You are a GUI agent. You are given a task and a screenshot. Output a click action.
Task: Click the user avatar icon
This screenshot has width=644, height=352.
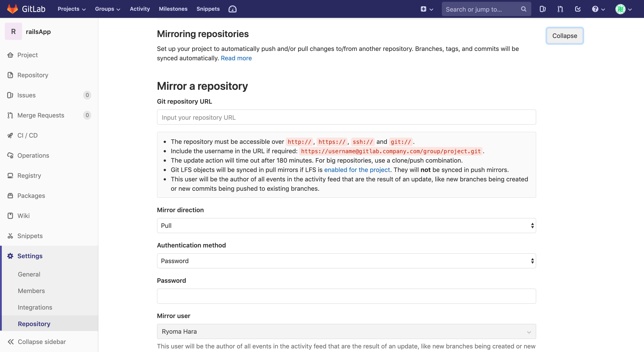pos(620,9)
